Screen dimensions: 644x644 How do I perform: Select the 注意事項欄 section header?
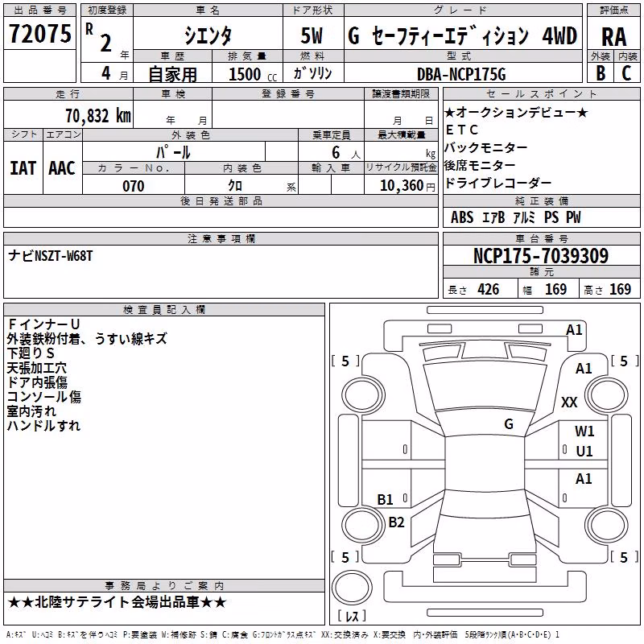tap(221, 238)
